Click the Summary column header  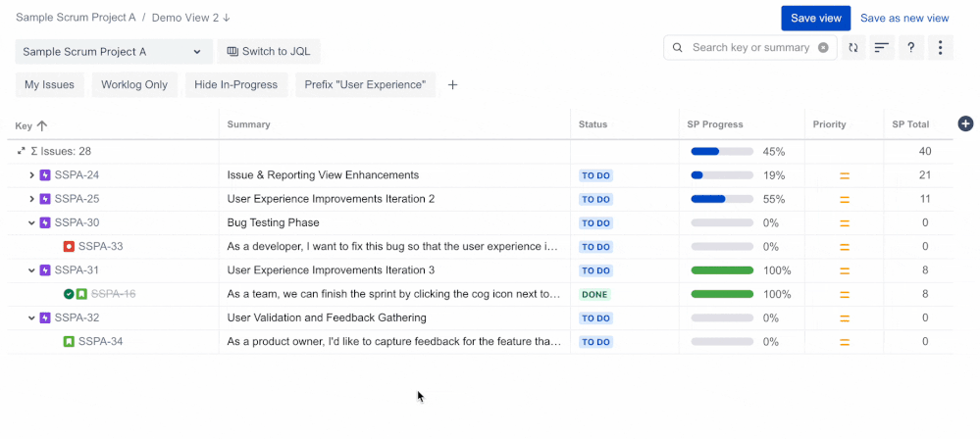point(249,124)
